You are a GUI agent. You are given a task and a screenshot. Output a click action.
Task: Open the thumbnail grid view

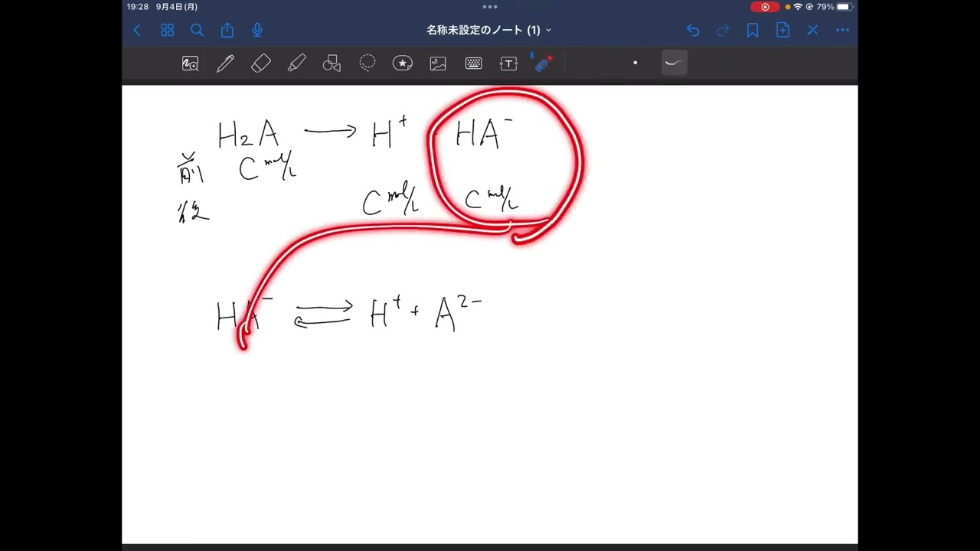(167, 31)
